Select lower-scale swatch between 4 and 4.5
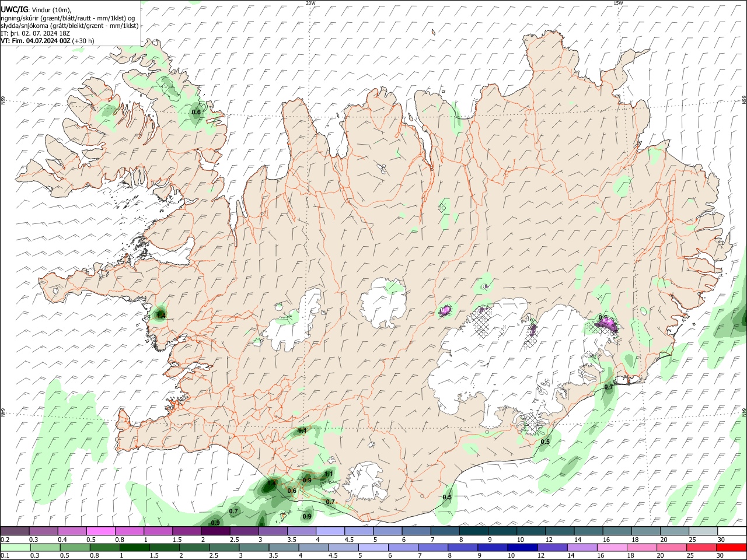This screenshot has height=560, width=747. [313, 547]
